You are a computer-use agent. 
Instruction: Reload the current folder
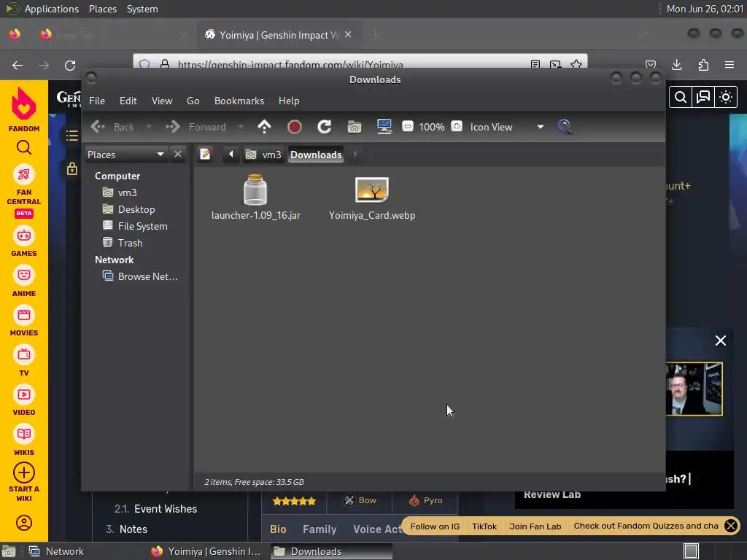pos(325,127)
